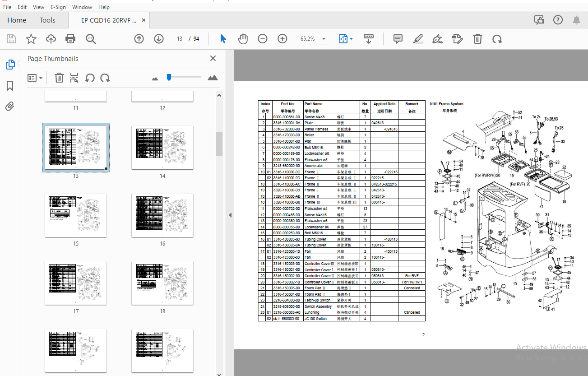Adjust the thumbnail size slider handle
This screenshot has width=588, height=376.
169,78
